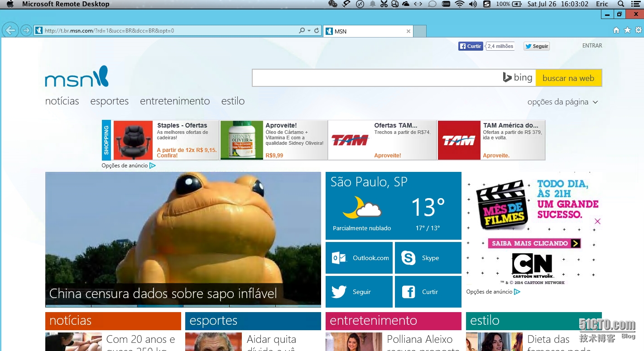644x351 pixels.
Task: Open Spotlight search magnifier in menu bar
Action: pos(620,4)
